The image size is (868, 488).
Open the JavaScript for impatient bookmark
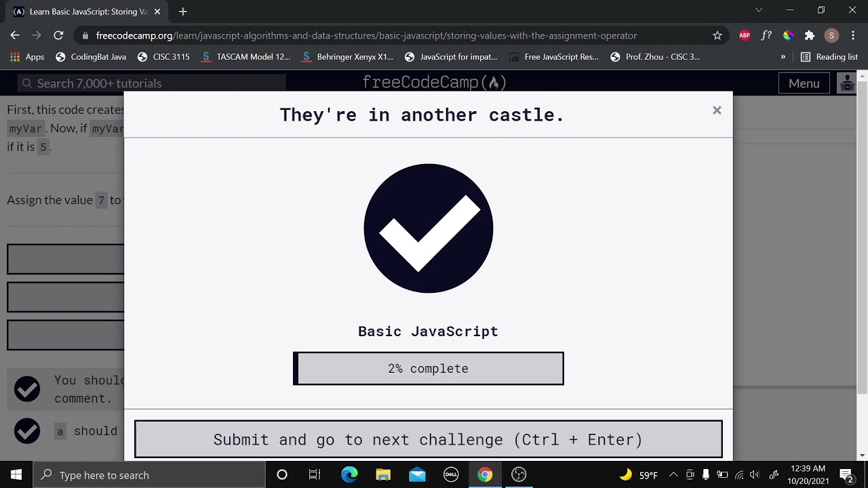tap(451, 57)
